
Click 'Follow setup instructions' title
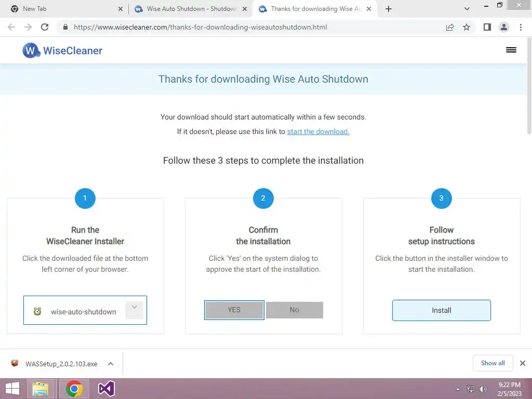click(x=442, y=235)
